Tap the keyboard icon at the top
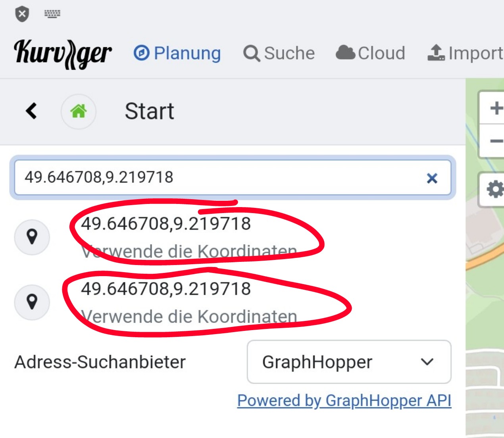Screen dimensions: 504x438 click(52, 14)
